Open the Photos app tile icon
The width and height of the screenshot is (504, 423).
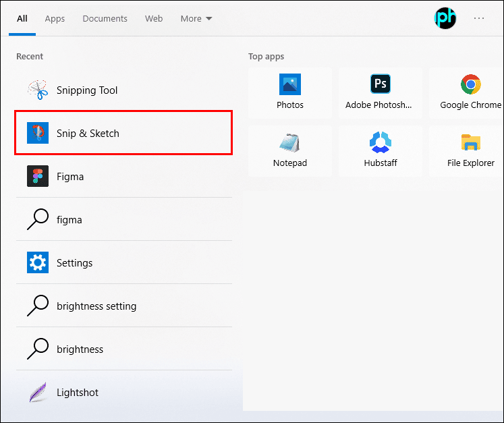(290, 84)
